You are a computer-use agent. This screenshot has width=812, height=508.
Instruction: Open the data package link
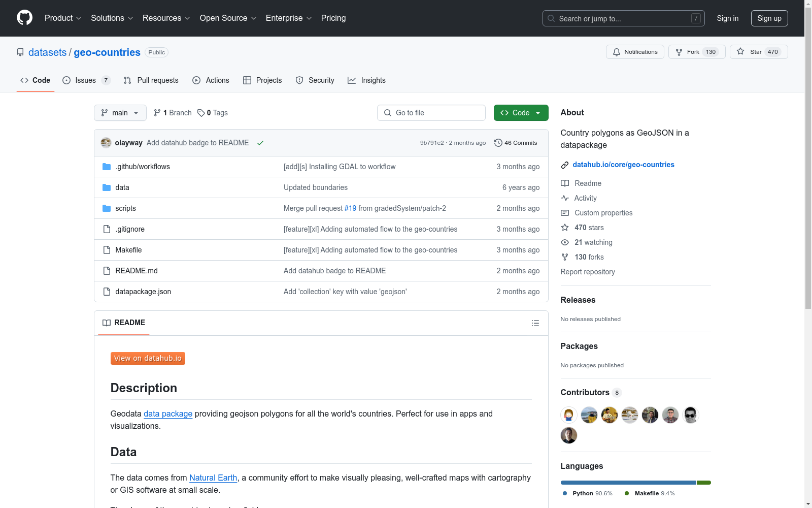168,414
